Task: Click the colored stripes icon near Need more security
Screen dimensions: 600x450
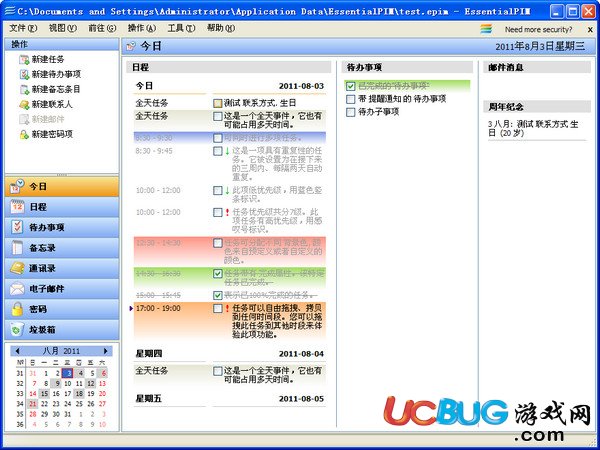Action: coord(486,29)
